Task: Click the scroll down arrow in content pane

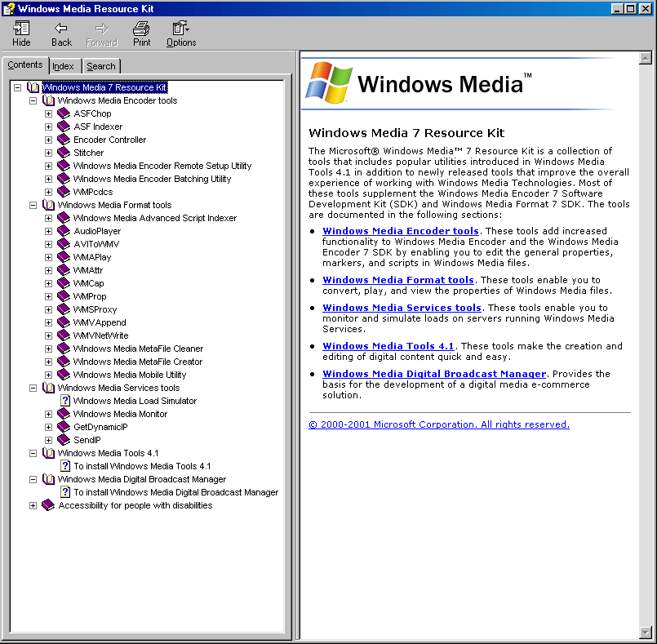Action: coord(646,633)
